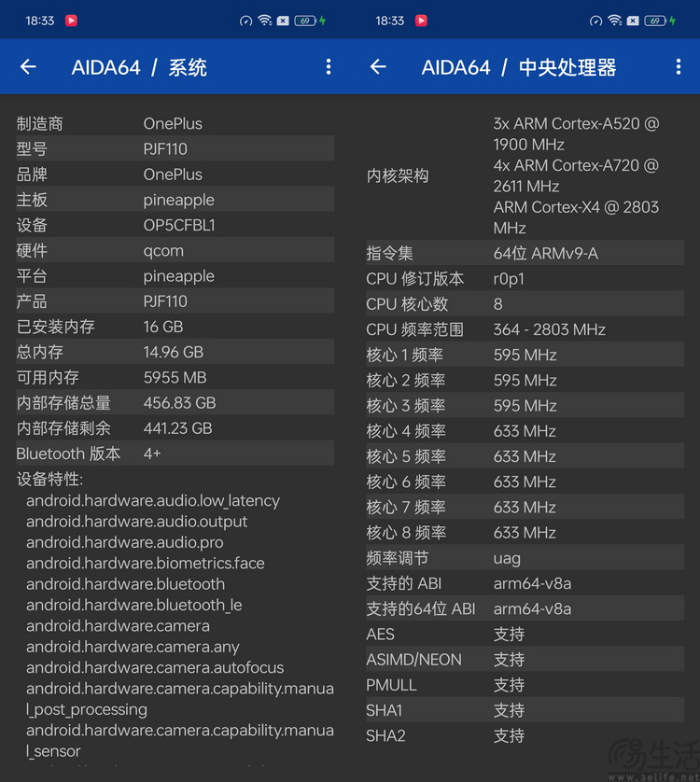Select the CPU 核心数 8 row
This screenshot has width=700, height=782.
click(525, 304)
